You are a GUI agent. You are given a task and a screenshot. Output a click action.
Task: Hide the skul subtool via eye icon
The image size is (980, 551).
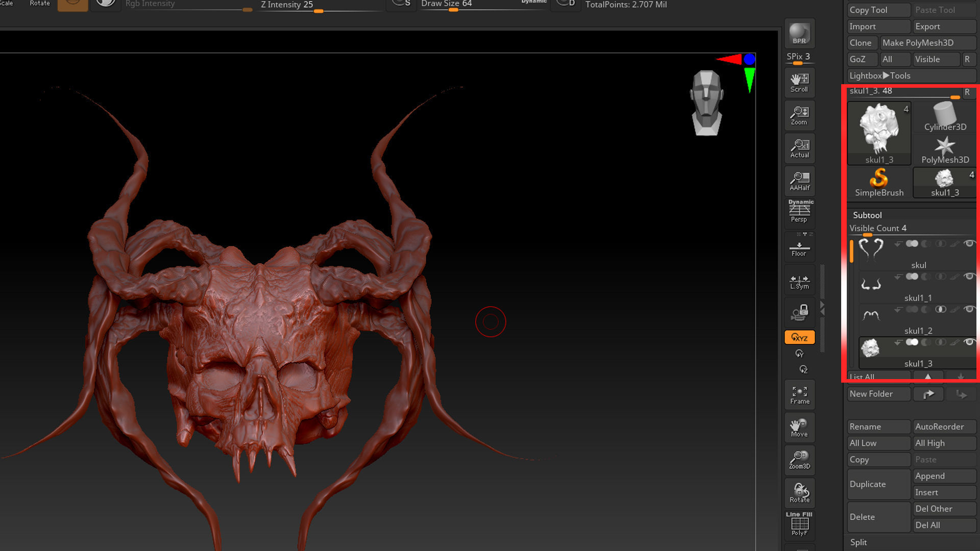(969, 244)
